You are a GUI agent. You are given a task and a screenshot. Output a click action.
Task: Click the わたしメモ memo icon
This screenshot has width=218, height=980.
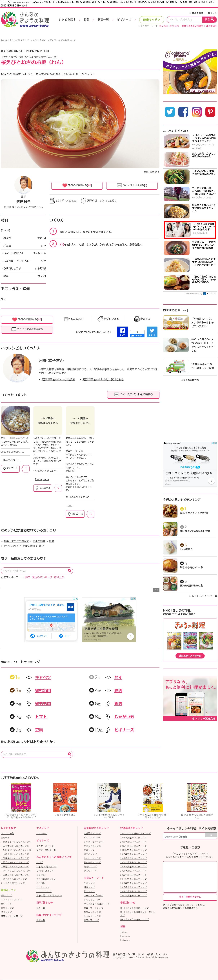(67, 319)
